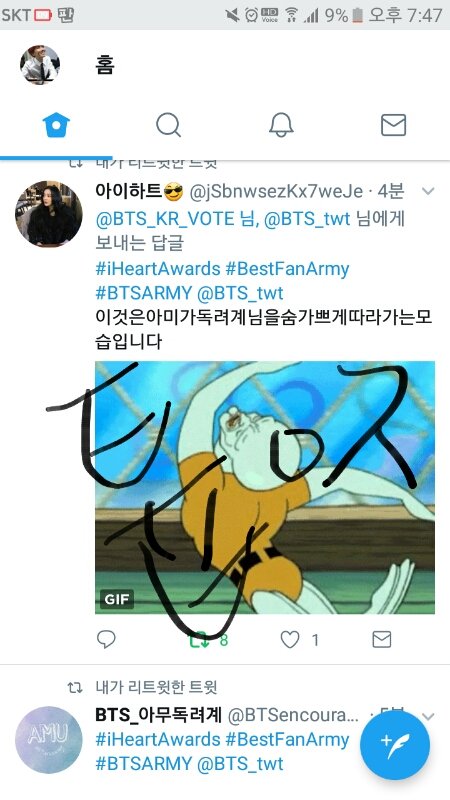Open the #BestFanArmy hashtag in first tweet
Viewport: 450px width, 800px height.
(287, 268)
